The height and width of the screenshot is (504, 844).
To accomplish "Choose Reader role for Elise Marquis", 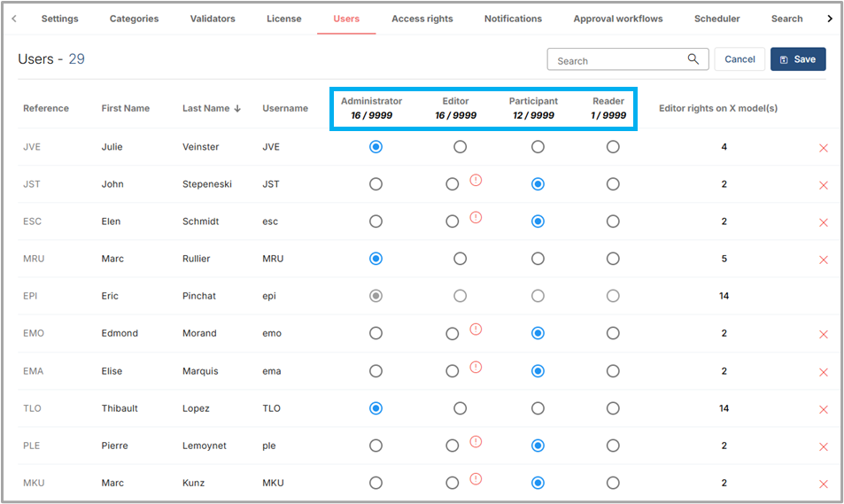I will pos(613,371).
